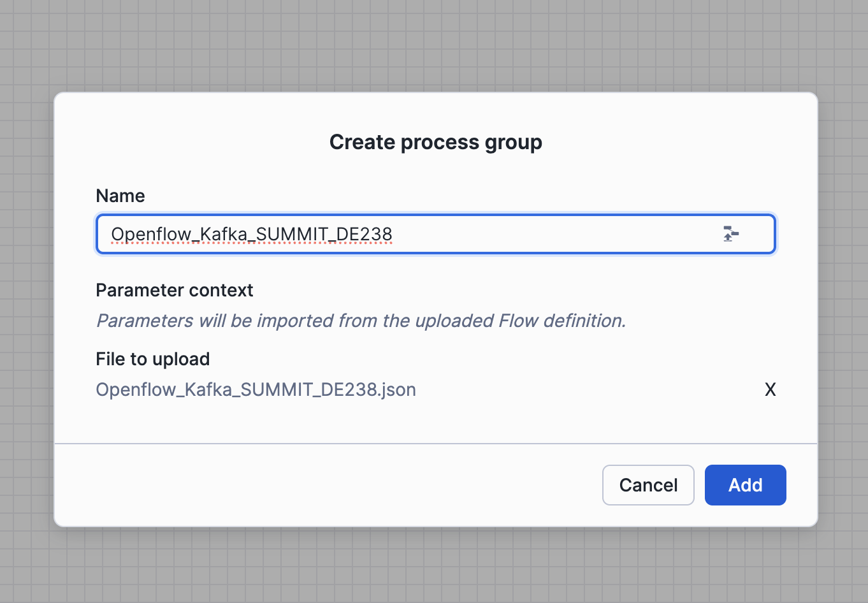Click the upload flow definition icon in Name field

pyautogui.click(x=731, y=234)
